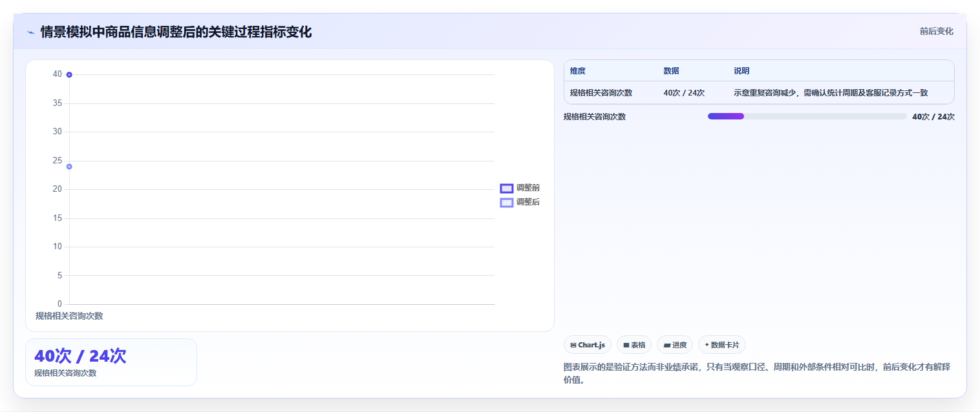
Task: Click the 调整前 legend color box
Action: [x=507, y=188]
